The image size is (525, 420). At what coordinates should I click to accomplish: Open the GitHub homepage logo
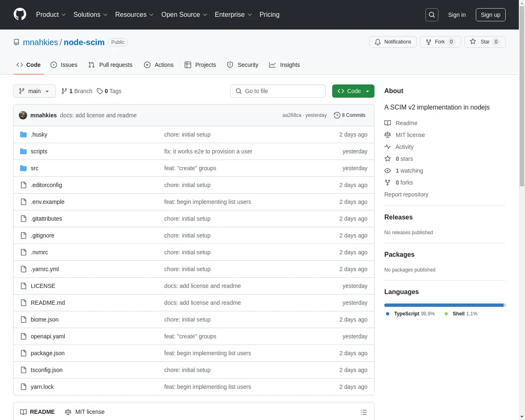tap(20, 14)
